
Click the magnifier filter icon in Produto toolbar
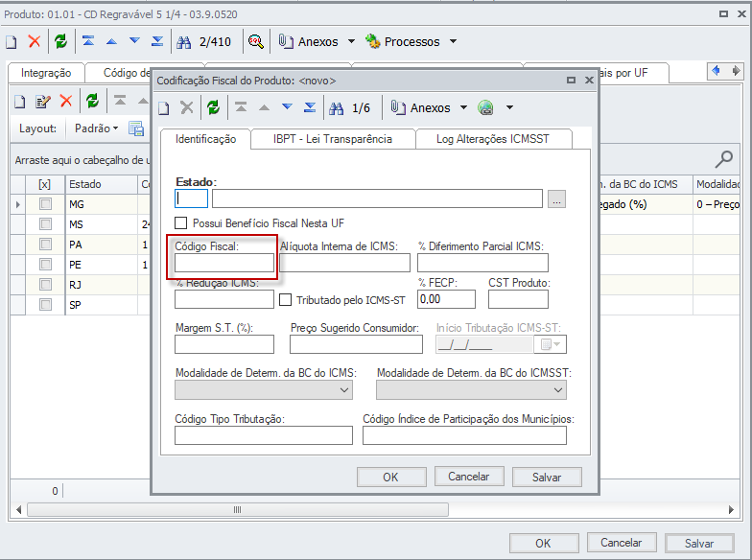pos(255,42)
